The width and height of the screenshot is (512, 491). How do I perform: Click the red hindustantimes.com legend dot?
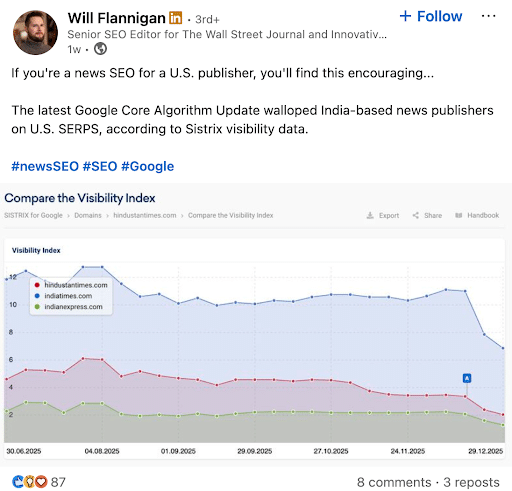[37, 285]
